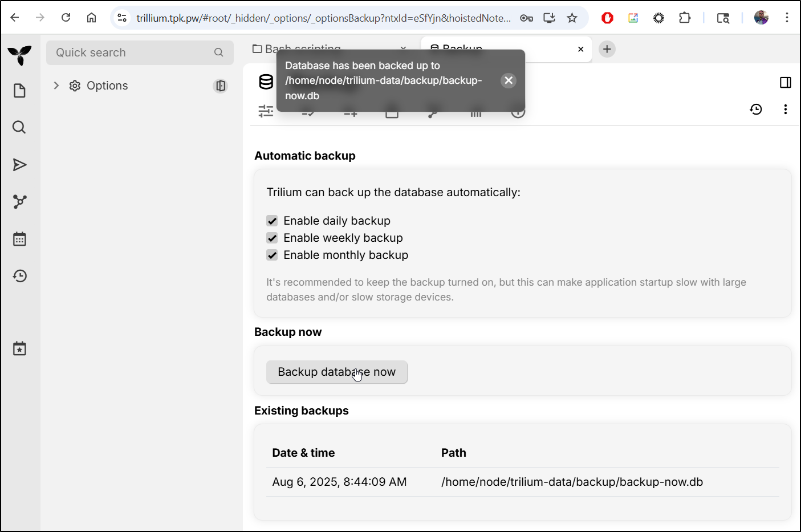Screen dimensions: 801x532
Task: Switch to the Bash scripting tab
Action: coord(331,49)
